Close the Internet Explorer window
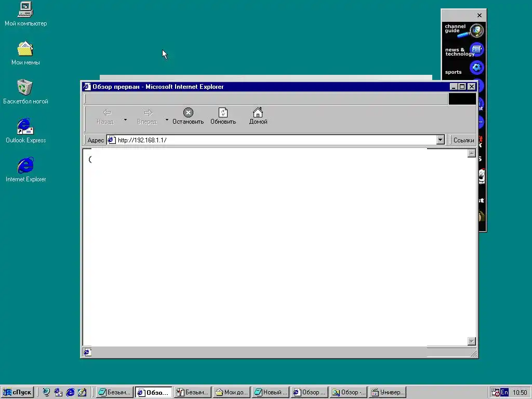 click(472, 87)
